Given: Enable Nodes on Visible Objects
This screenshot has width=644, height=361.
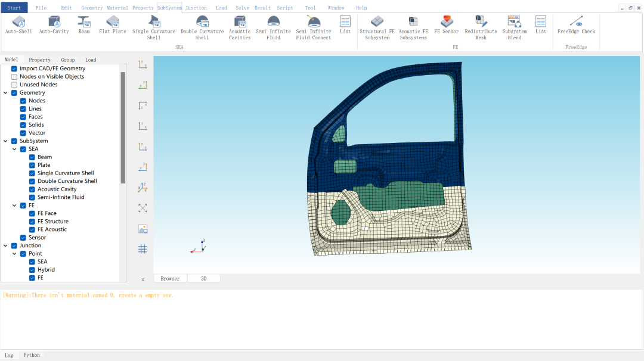Looking at the screenshot, I should tap(14, 77).
